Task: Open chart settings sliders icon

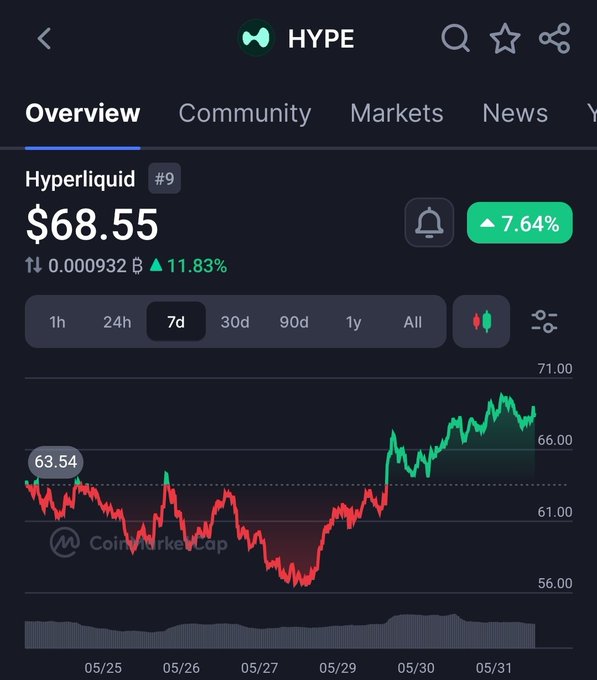Action: (544, 321)
